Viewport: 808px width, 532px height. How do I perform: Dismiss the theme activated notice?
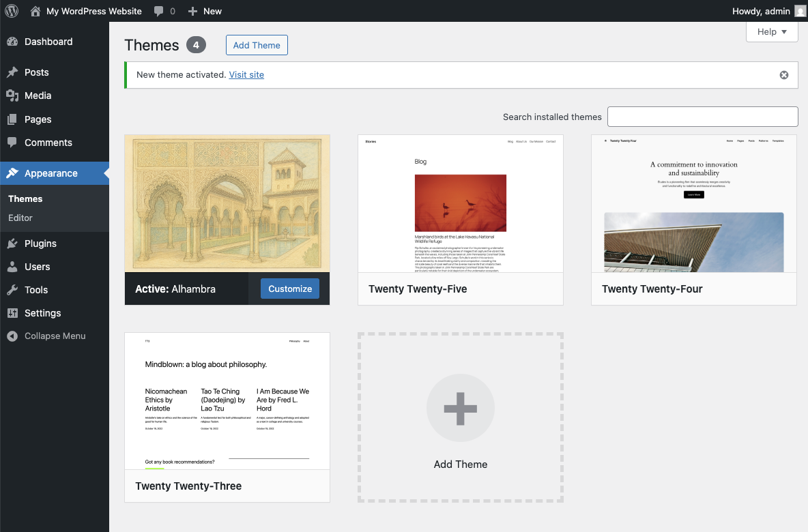(x=784, y=75)
